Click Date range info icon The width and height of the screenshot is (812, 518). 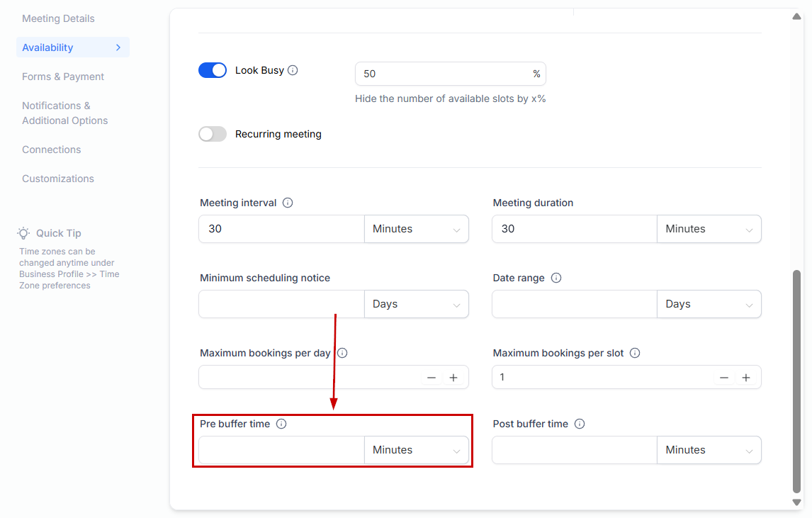pos(556,278)
